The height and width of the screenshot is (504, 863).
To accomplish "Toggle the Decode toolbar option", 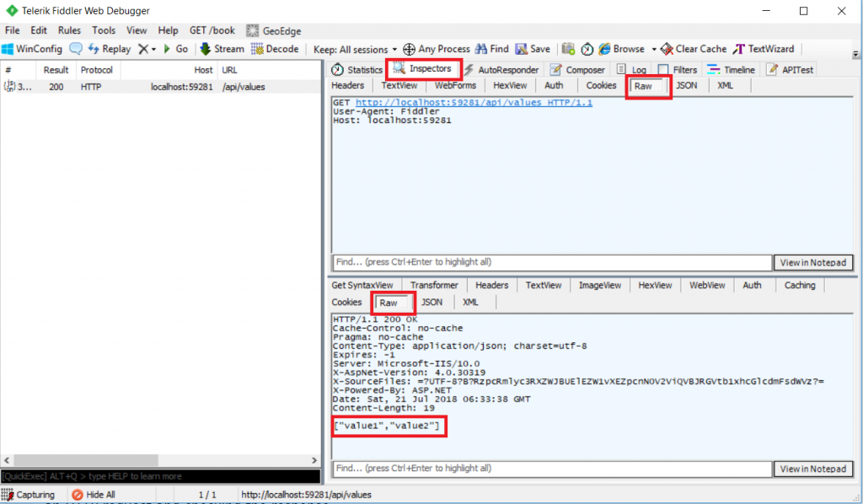I will tap(275, 49).
